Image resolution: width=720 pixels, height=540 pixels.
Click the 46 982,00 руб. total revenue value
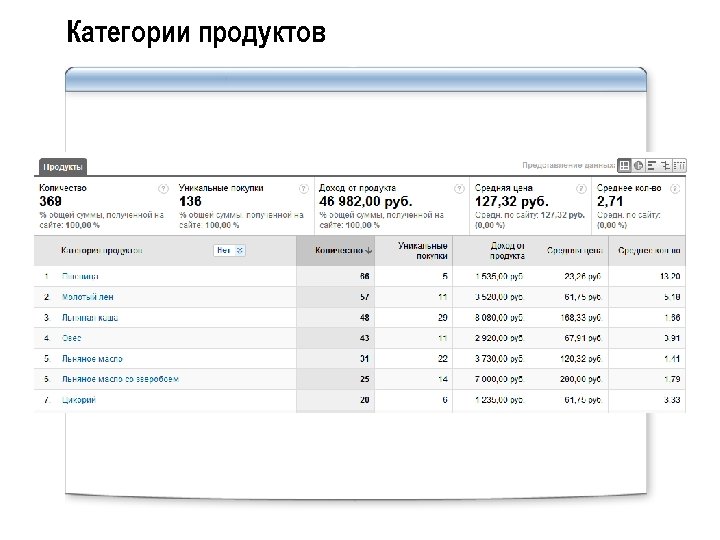[x=366, y=202]
